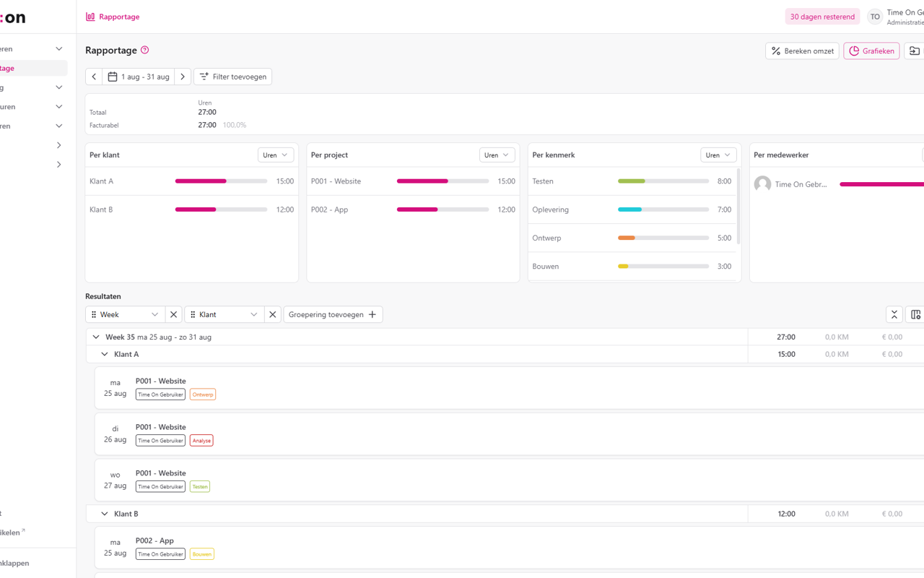This screenshot has width=924, height=578.
Task: Click Filter toevoegen button
Action: (232, 77)
